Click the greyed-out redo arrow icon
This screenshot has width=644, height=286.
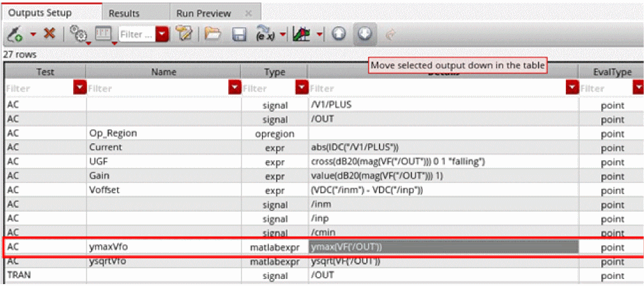point(390,35)
